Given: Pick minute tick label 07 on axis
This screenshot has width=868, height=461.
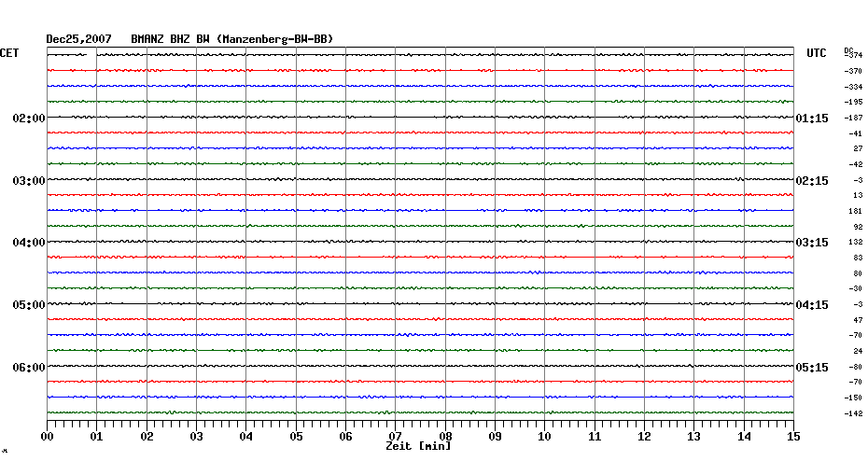Looking at the screenshot, I should click(x=395, y=437).
